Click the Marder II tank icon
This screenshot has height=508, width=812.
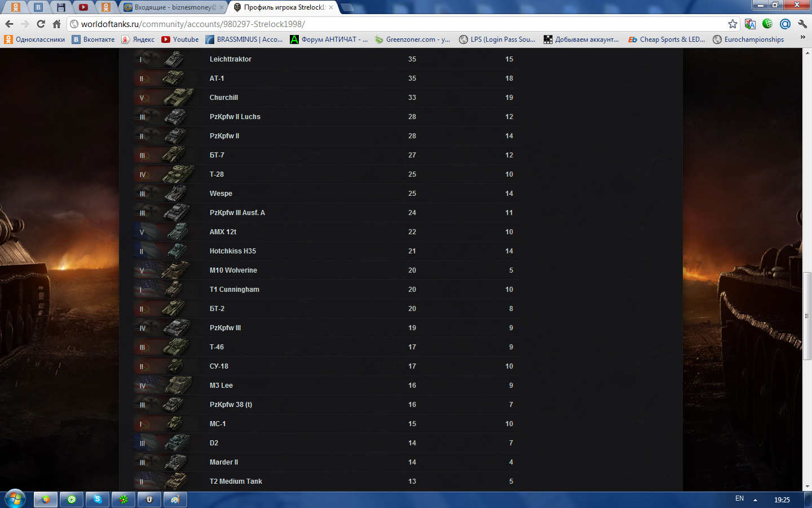pos(175,462)
